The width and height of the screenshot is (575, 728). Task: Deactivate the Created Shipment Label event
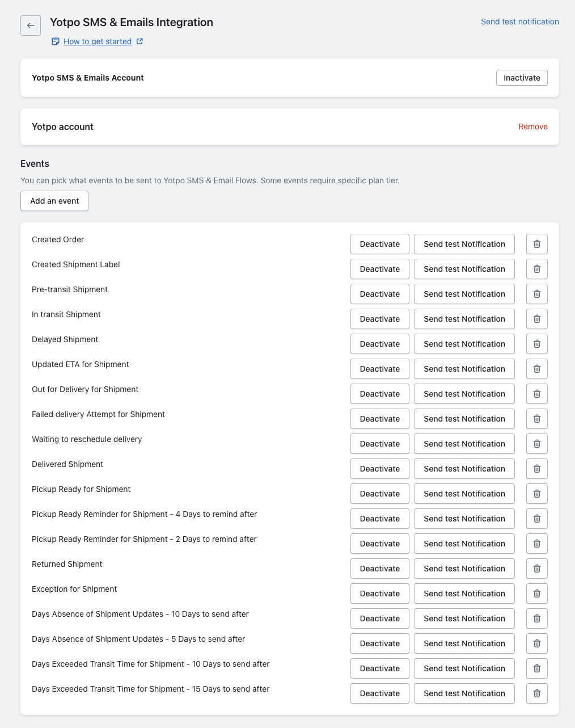click(x=379, y=269)
